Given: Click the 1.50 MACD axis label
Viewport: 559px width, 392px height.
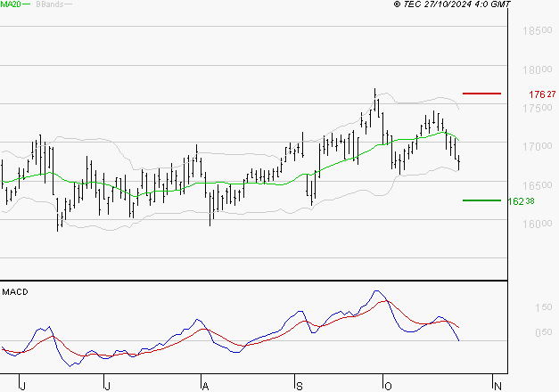Looking at the screenshot, I should pos(543,307).
